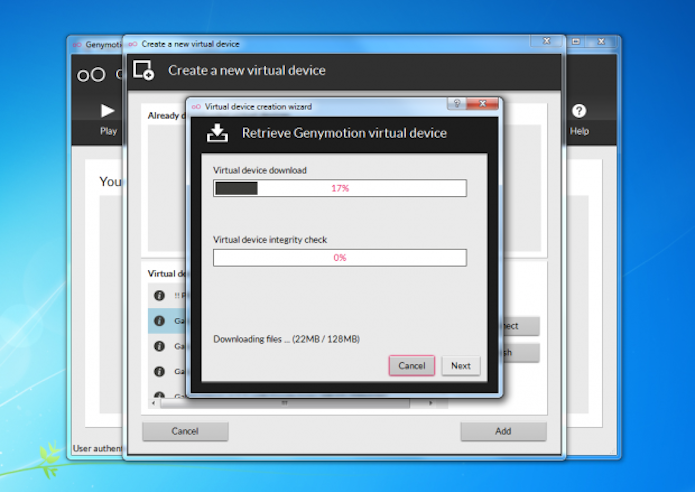Close the Virtual device creation wizard
695x492 pixels.
click(483, 103)
